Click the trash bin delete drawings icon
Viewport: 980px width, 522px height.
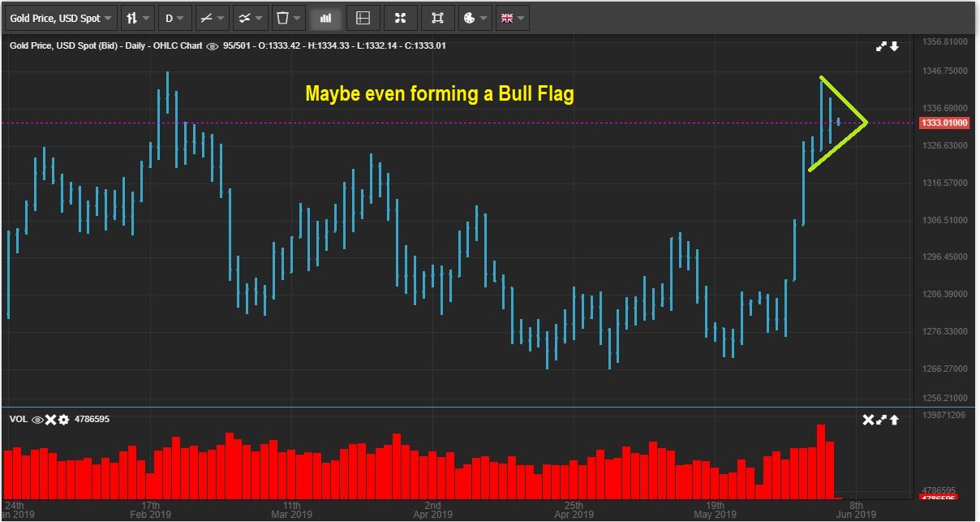click(x=287, y=18)
